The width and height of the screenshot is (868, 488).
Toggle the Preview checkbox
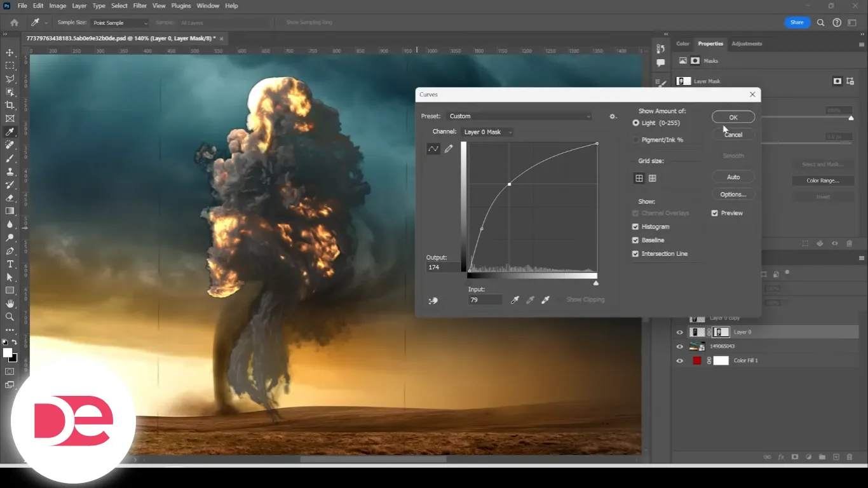pyautogui.click(x=715, y=213)
